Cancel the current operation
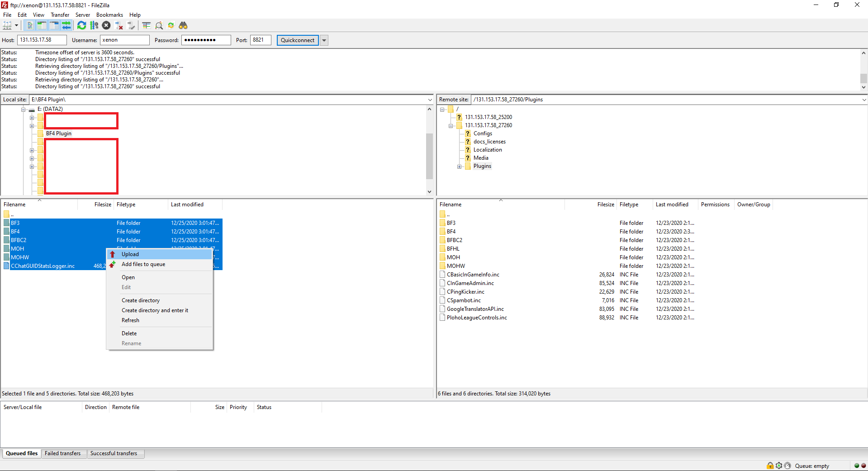Screen dimensions: 868x471 [x=106, y=26]
